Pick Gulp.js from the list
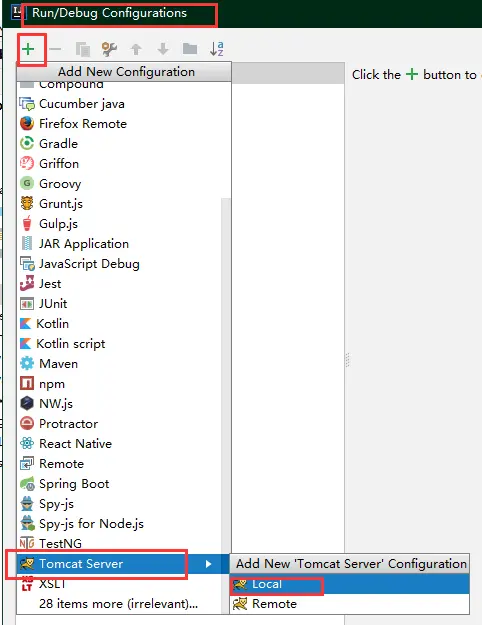Image resolution: width=482 pixels, height=625 pixels. coord(119,224)
